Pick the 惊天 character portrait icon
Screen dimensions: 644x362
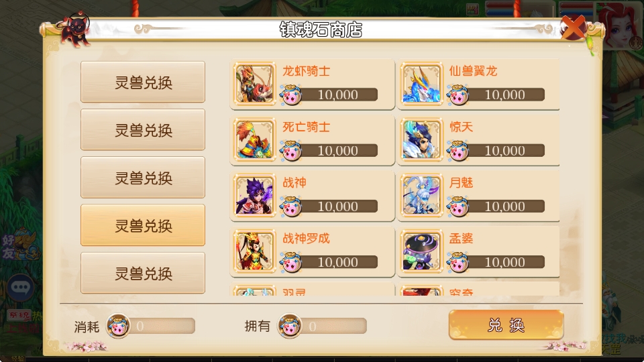tap(421, 139)
